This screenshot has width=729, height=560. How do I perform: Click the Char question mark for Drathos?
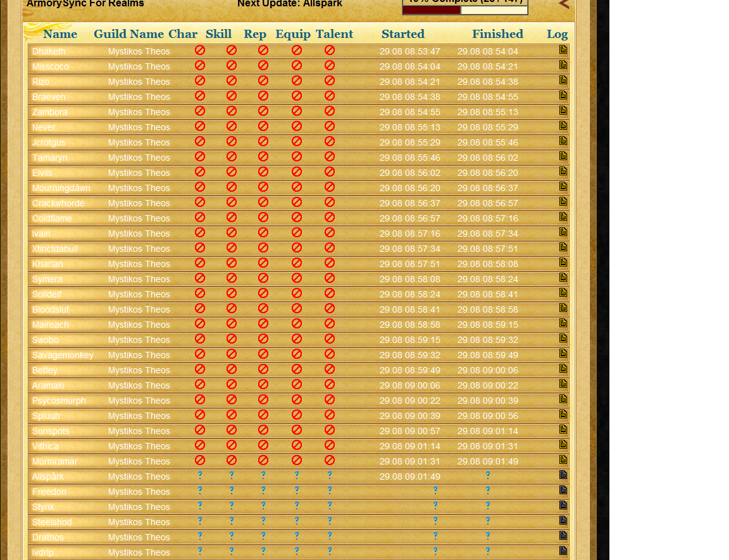200,536
